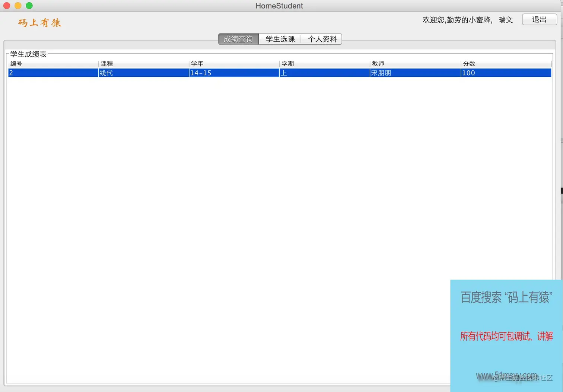Viewport: 563px width, 392px height.
Task: Click the 退出 logout button
Action: point(540,19)
